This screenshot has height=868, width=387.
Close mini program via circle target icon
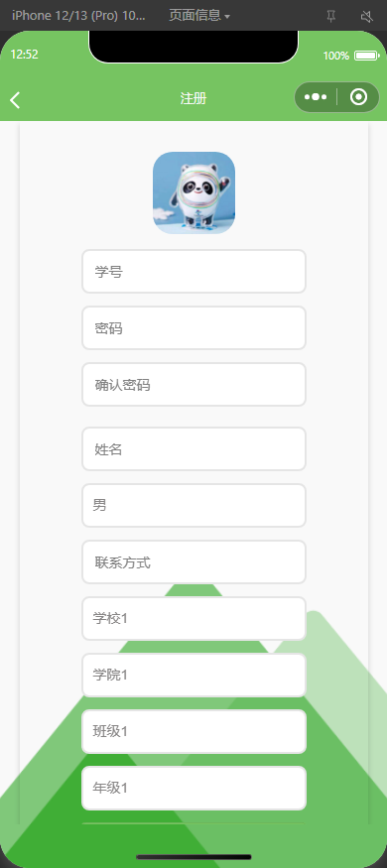pos(359,97)
